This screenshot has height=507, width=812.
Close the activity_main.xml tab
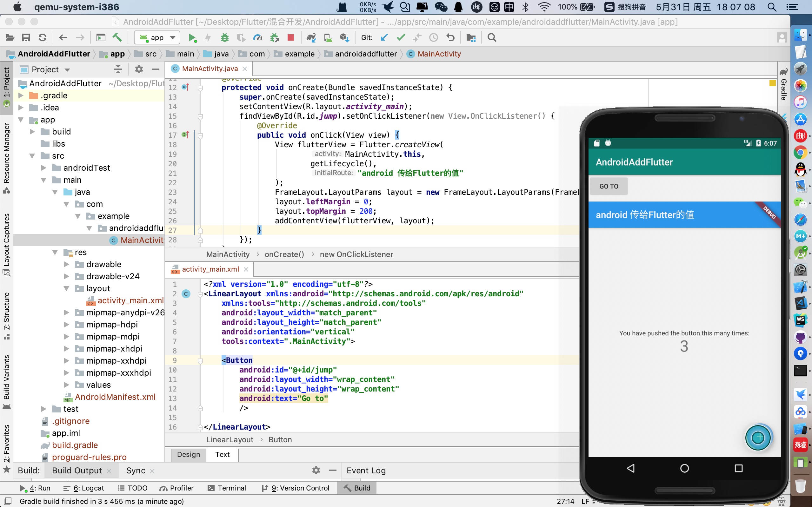click(x=246, y=269)
